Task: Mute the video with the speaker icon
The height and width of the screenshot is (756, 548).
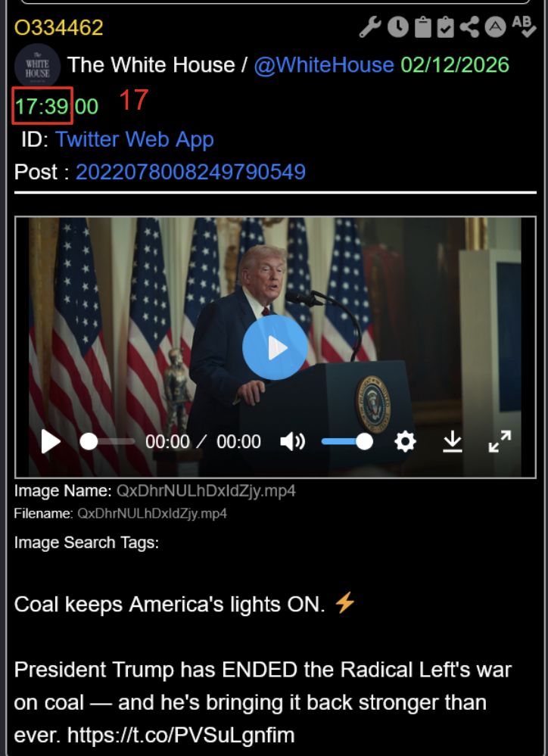Action: (x=292, y=441)
